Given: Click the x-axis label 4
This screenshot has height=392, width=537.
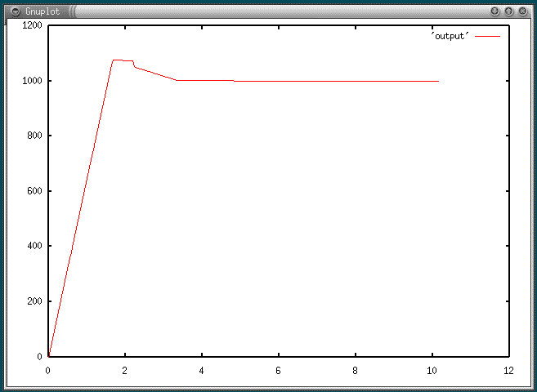Looking at the screenshot, I should click(x=201, y=371).
